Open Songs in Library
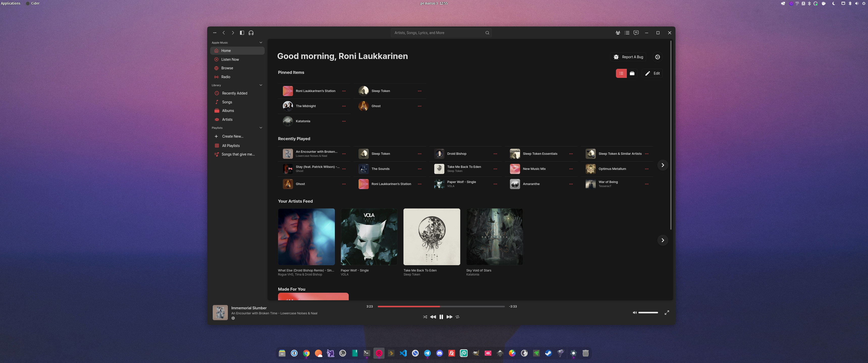 click(x=237, y=102)
